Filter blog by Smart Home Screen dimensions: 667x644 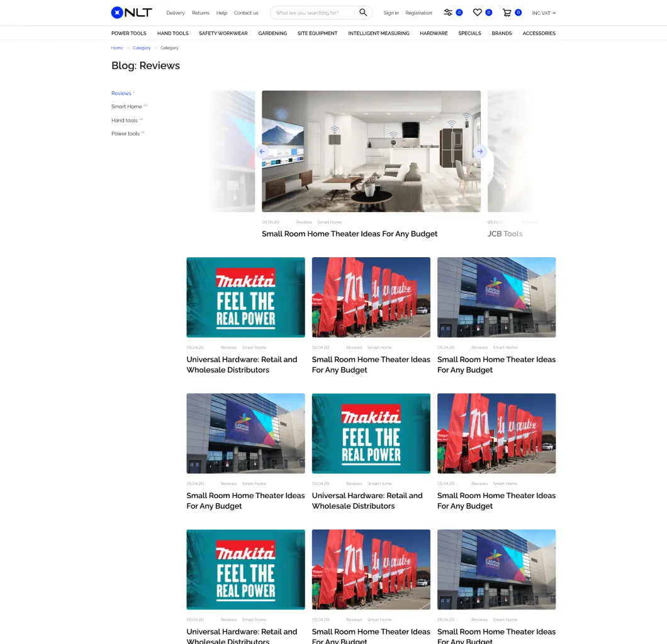click(x=126, y=107)
